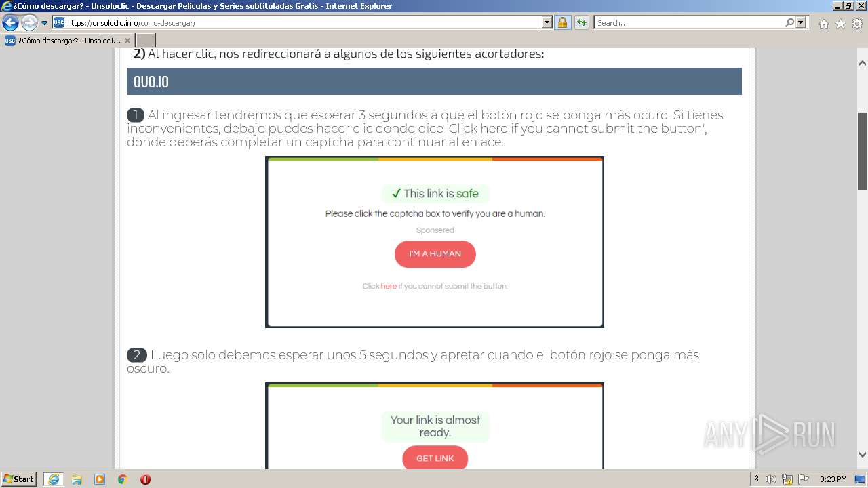Click the 'GET LINK' button image
The width and height of the screenshot is (868, 488).
435,457
